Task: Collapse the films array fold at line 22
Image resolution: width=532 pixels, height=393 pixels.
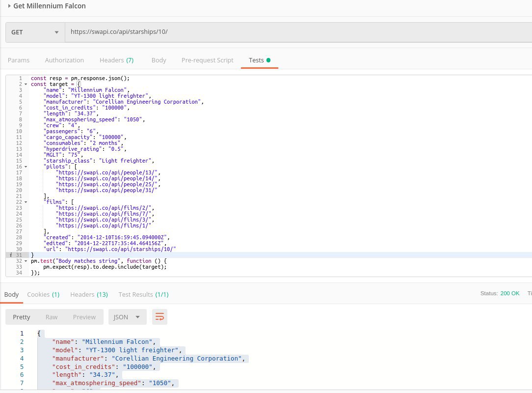Action: 26,202
